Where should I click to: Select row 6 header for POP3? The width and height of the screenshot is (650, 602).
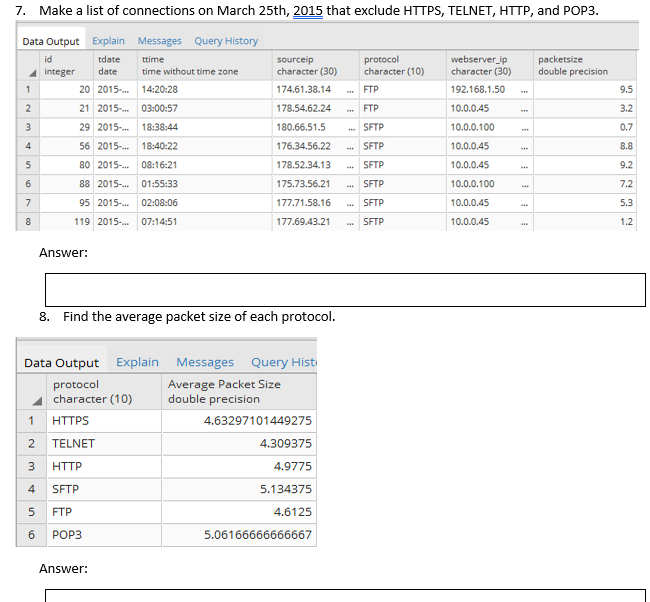[x=32, y=535]
